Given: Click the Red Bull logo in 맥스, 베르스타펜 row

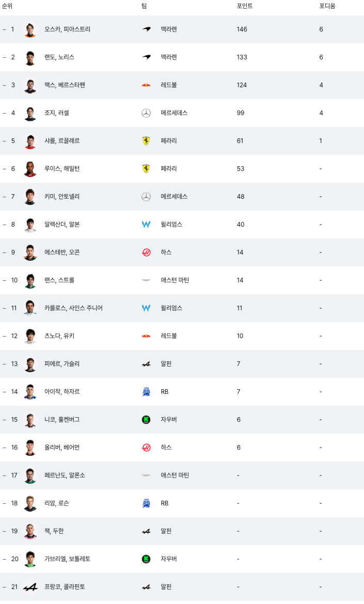Looking at the screenshot, I should 146,85.
